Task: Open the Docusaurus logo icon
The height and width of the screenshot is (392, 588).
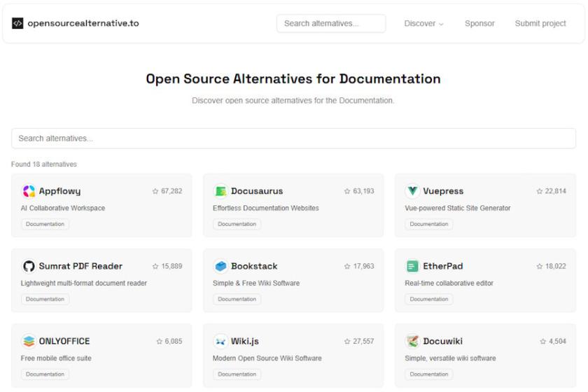Action: pyautogui.click(x=220, y=191)
